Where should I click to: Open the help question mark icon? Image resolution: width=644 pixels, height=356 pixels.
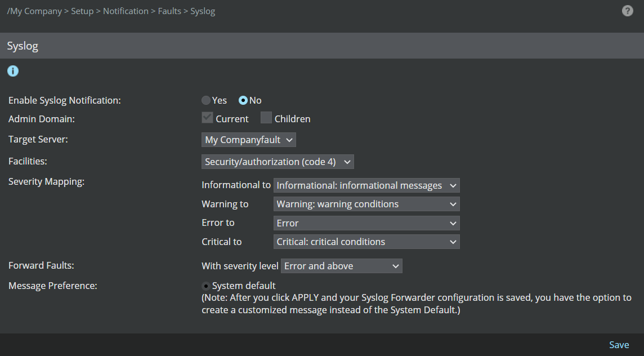627,11
